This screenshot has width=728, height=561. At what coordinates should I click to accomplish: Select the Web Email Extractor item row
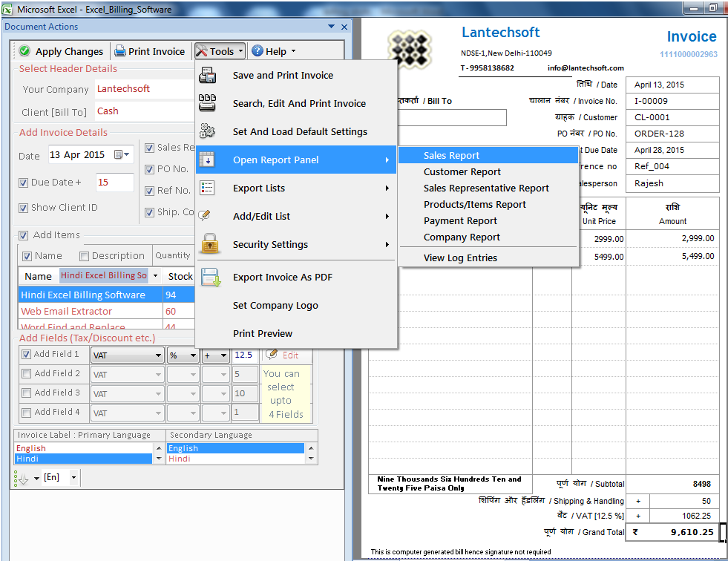pos(106,311)
